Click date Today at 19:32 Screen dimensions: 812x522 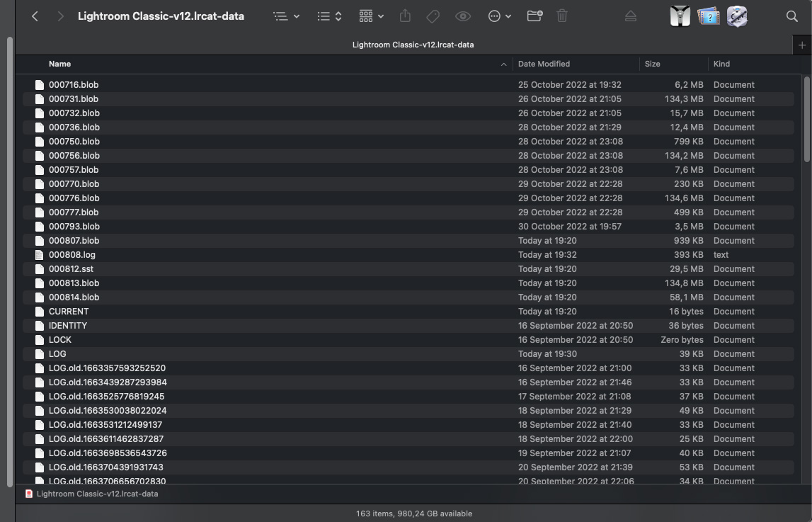pos(547,255)
